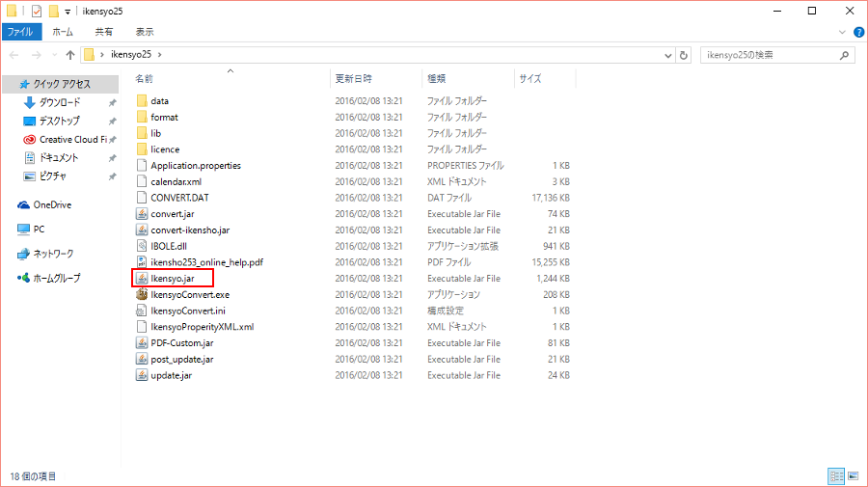The height and width of the screenshot is (487, 868).
Task: Open the 表示 ribbon tab
Action: coord(145,32)
